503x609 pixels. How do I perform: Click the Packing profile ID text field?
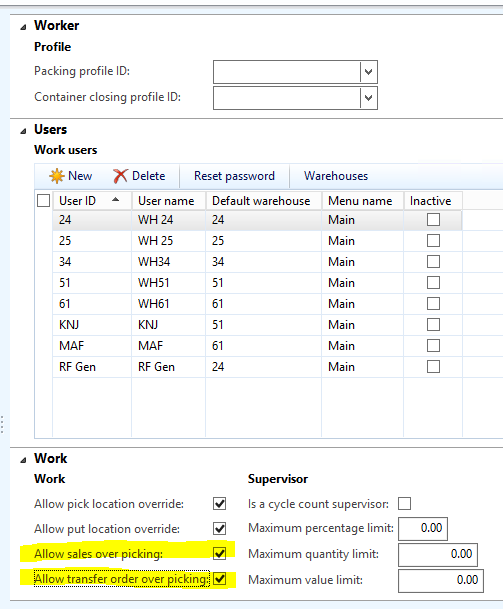tap(287, 72)
